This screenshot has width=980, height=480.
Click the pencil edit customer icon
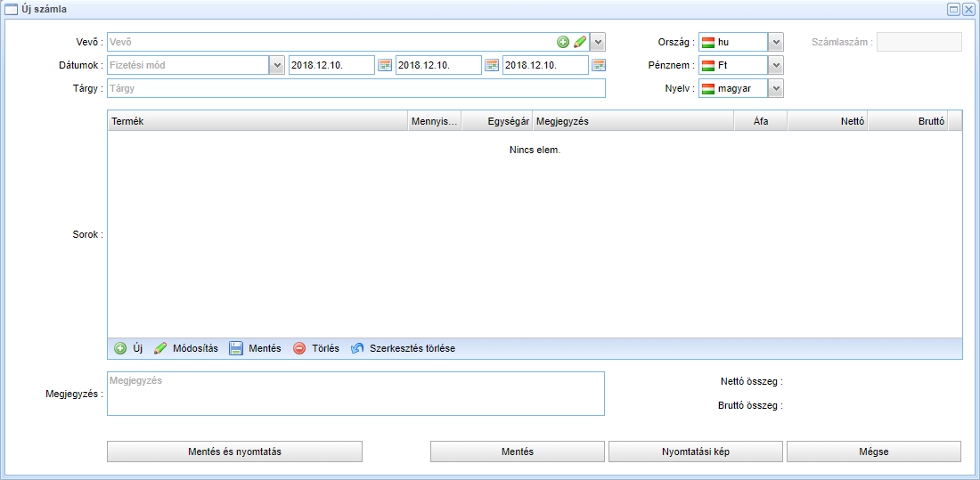[x=579, y=42]
